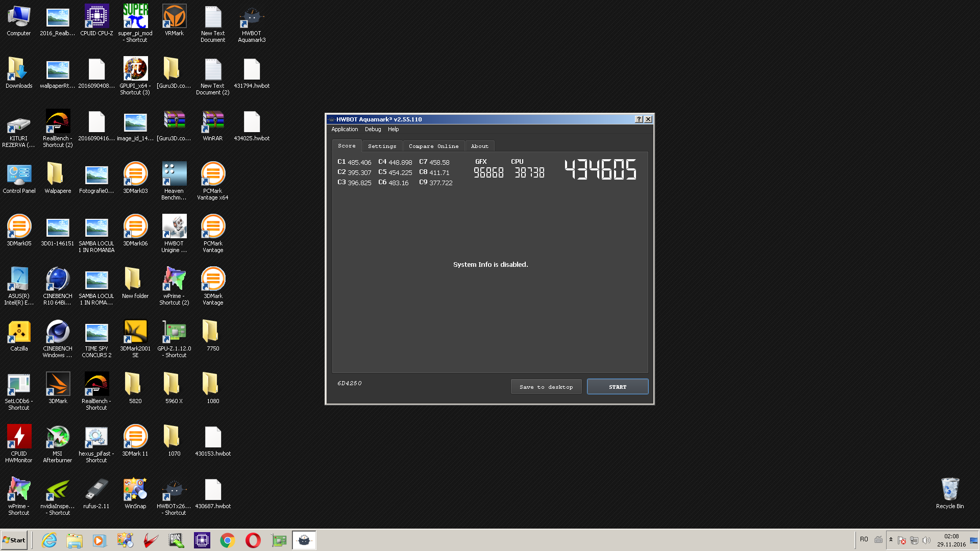The width and height of the screenshot is (980, 551).
Task: Select the 5960 X folder
Action: [174, 388]
